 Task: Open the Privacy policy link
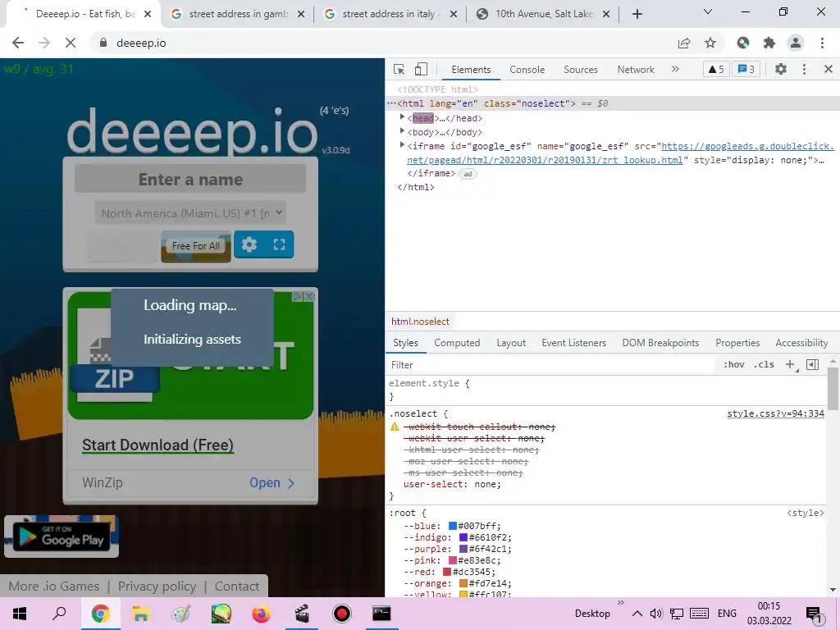157,586
